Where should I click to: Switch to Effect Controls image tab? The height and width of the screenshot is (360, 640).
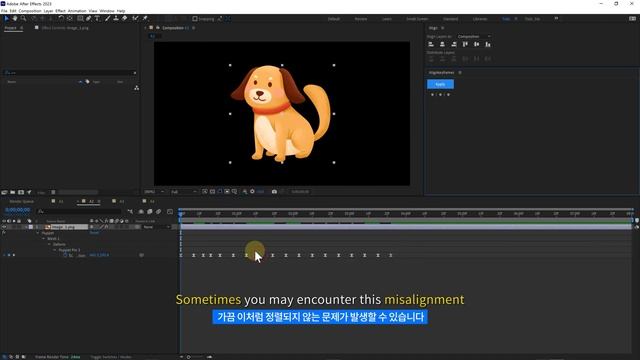click(x=65, y=28)
